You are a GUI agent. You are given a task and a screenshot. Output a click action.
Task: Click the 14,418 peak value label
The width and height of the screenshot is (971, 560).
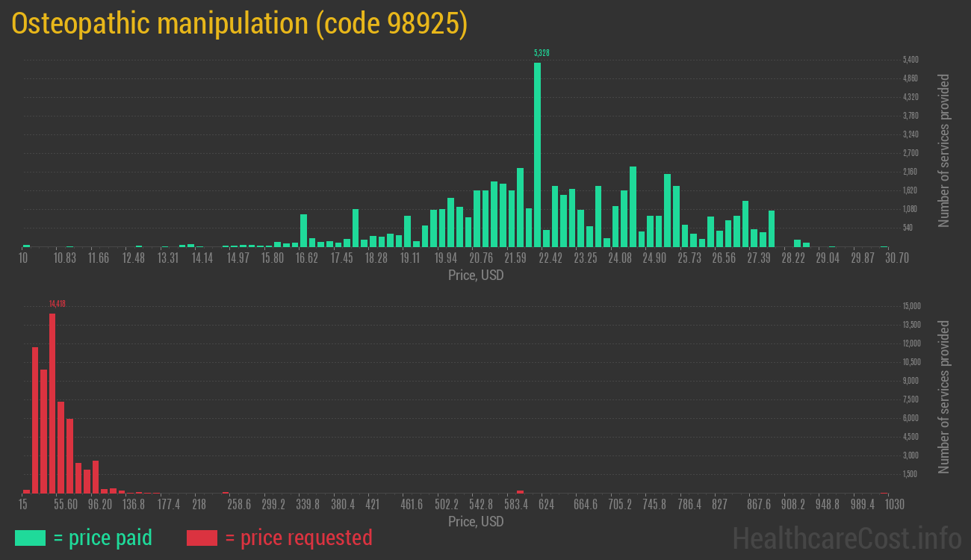(58, 304)
